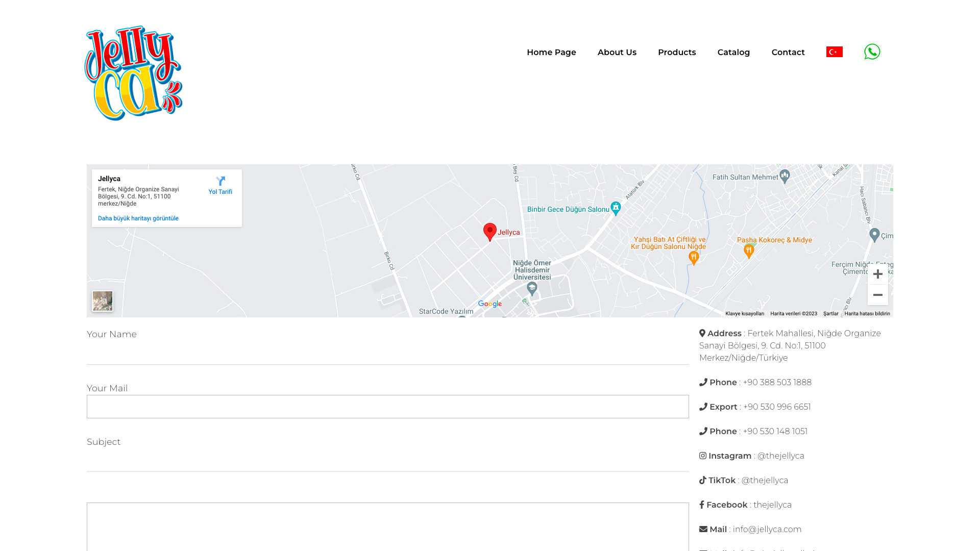Click the Subject input field

point(387,460)
